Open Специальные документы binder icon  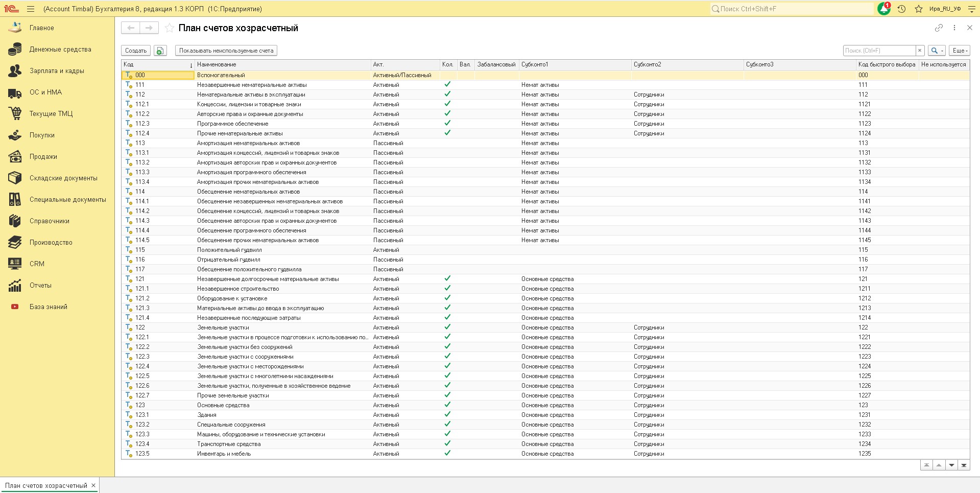15,199
